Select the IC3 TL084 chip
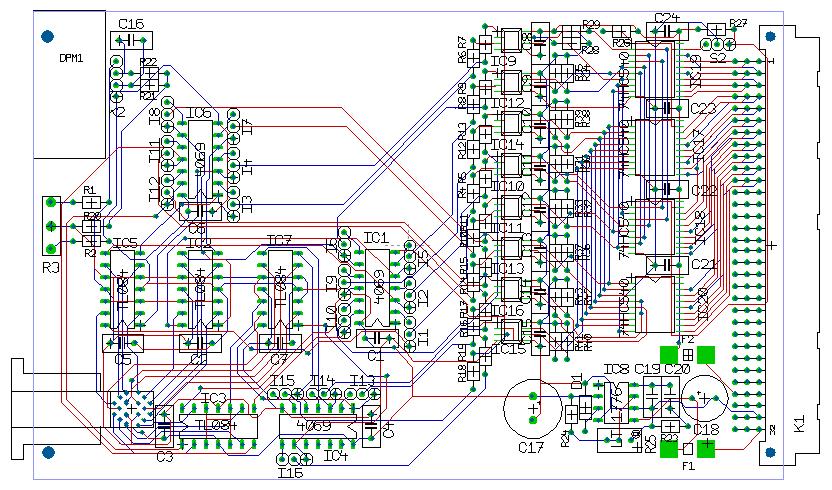Screen dimensions: 832x490 pyautogui.click(x=218, y=424)
